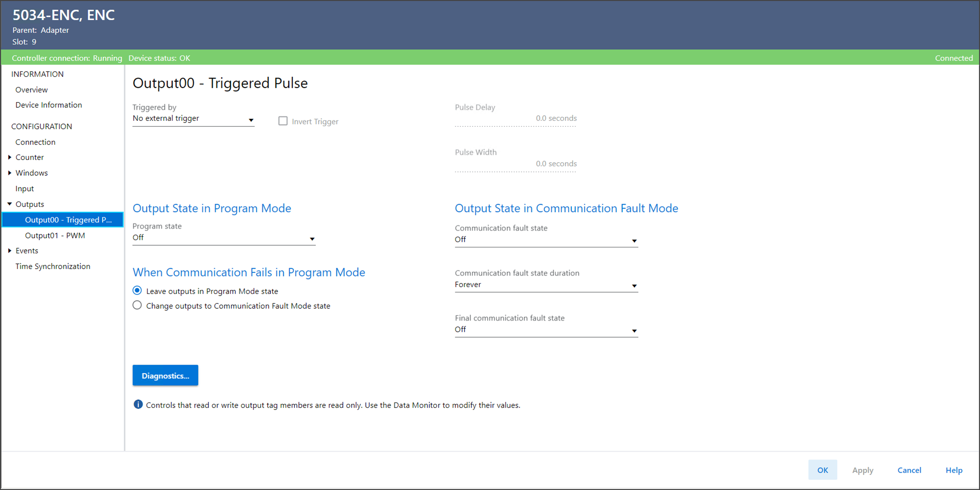Image resolution: width=980 pixels, height=490 pixels.
Task: Click the info icon beside read-only note
Action: coord(138,404)
